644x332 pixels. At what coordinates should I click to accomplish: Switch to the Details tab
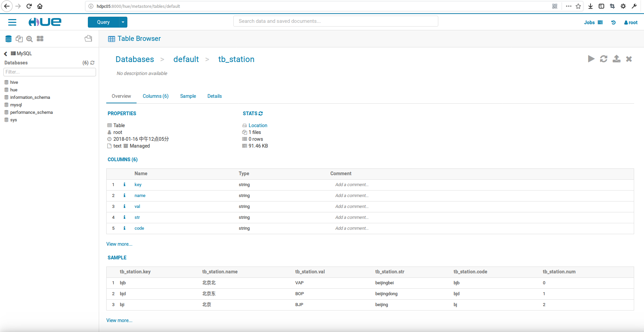click(215, 96)
